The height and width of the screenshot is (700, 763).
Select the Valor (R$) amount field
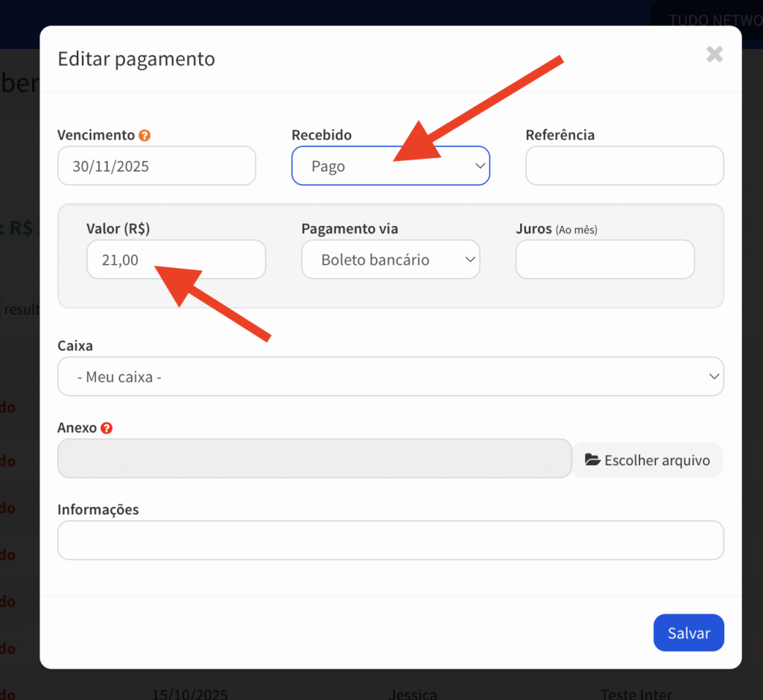coord(176,259)
